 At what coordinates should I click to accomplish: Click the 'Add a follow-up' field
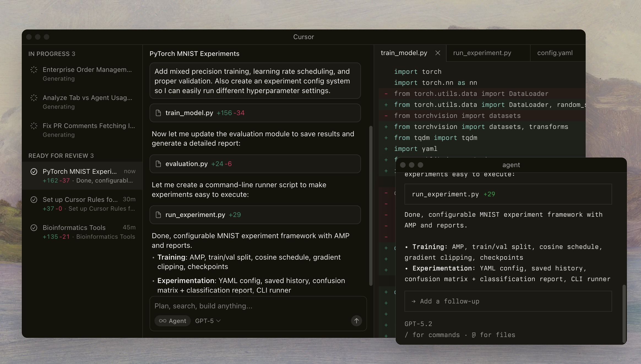click(x=508, y=301)
